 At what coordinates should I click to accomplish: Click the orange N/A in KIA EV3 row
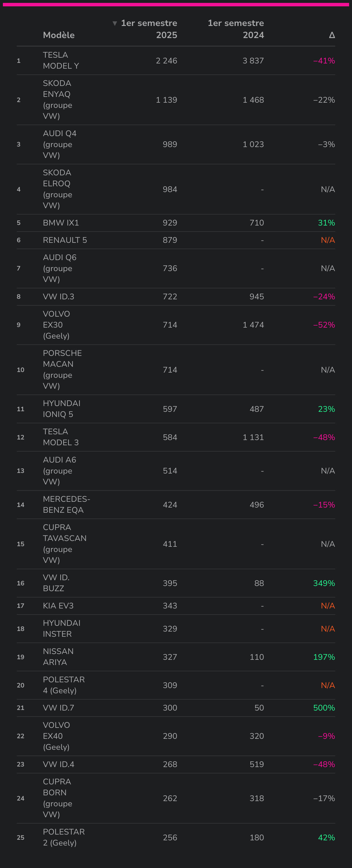pyautogui.click(x=328, y=606)
